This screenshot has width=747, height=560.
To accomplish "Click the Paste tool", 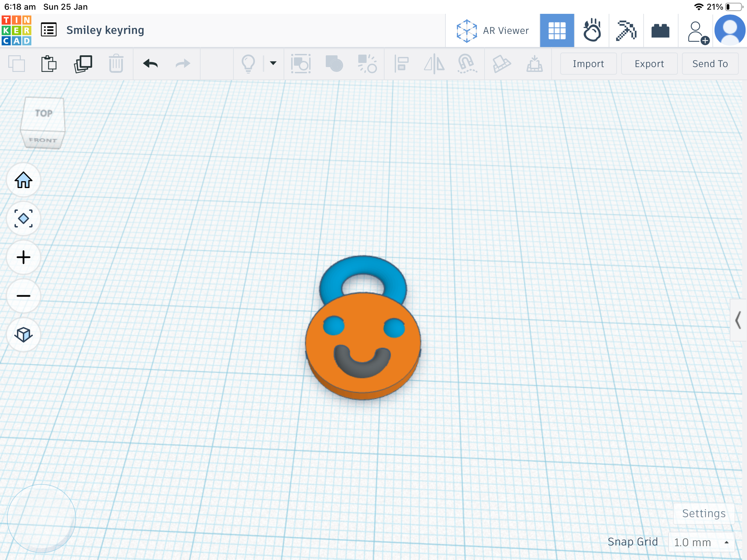I will tap(49, 64).
